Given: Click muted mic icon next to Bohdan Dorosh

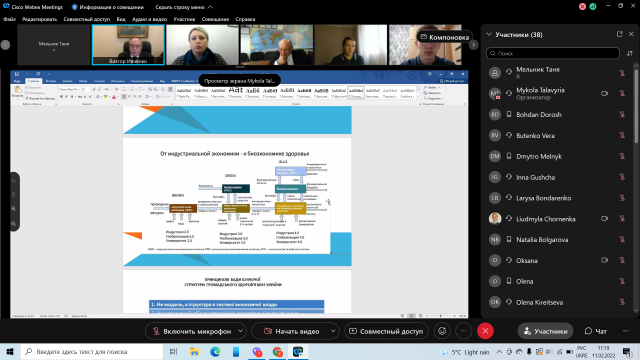Looking at the screenshot, I should pos(622,114).
